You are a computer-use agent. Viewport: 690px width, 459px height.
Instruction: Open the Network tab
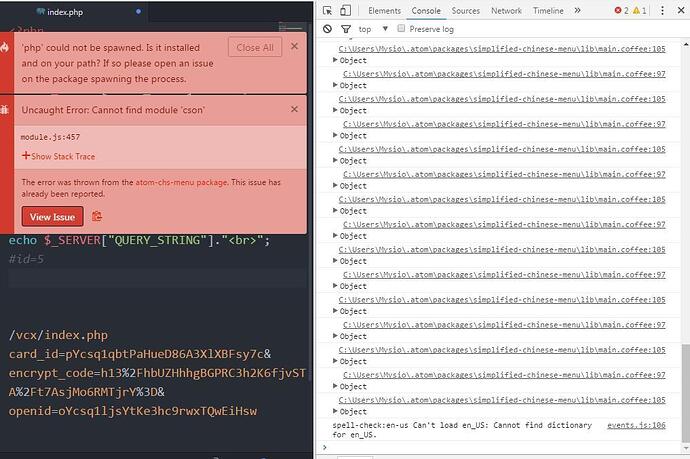[506, 11]
